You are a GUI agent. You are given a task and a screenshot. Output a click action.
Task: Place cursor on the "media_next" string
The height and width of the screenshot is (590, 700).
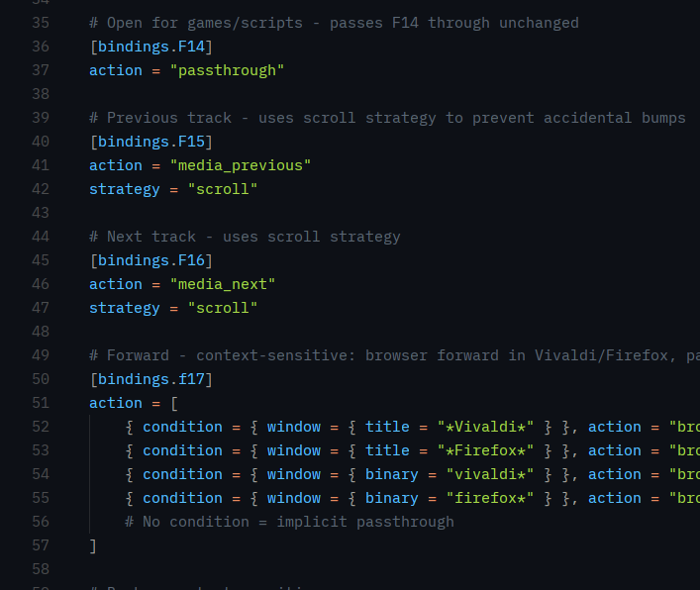click(x=222, y=284)
